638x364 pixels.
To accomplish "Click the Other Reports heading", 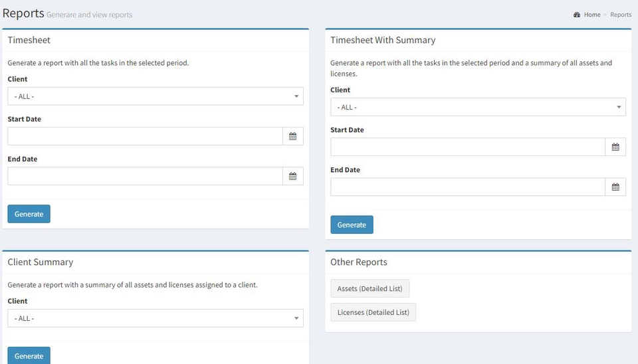I will point(358,262).
